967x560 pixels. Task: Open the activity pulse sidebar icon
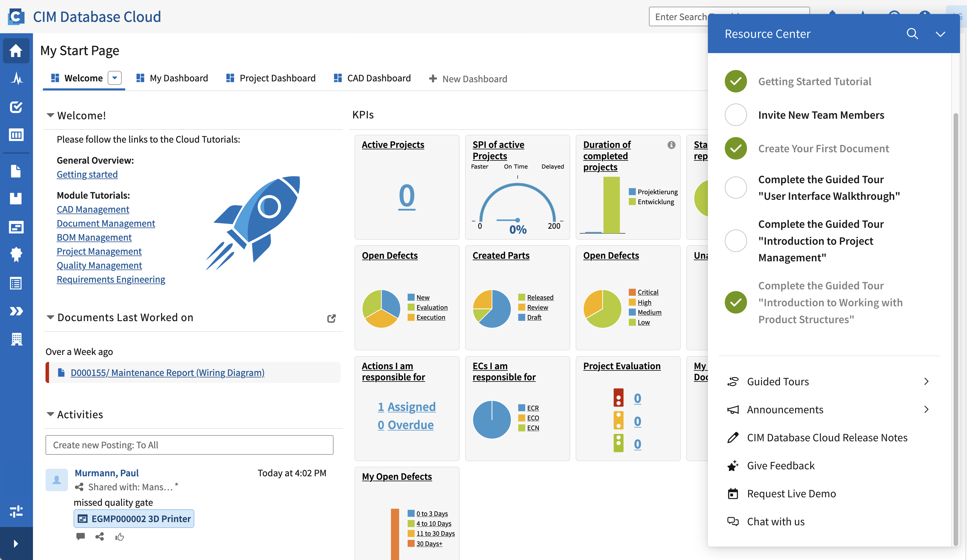click(x=16, y=79)
